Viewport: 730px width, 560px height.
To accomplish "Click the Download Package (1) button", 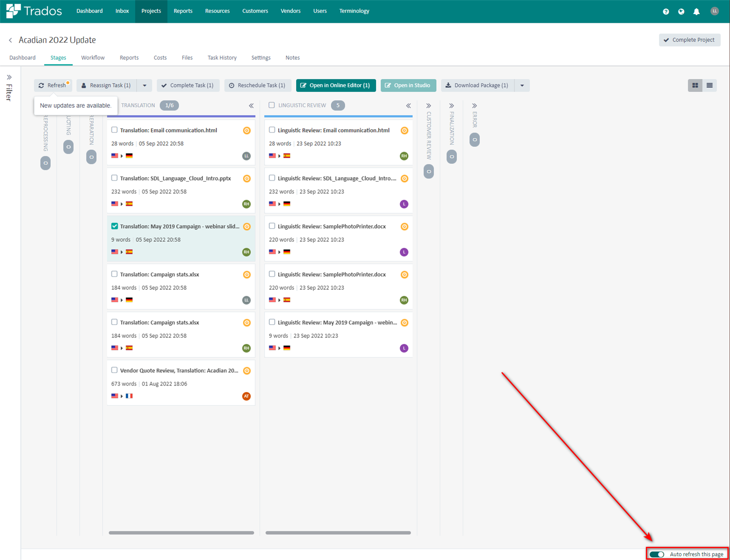I will click(478, 85).
